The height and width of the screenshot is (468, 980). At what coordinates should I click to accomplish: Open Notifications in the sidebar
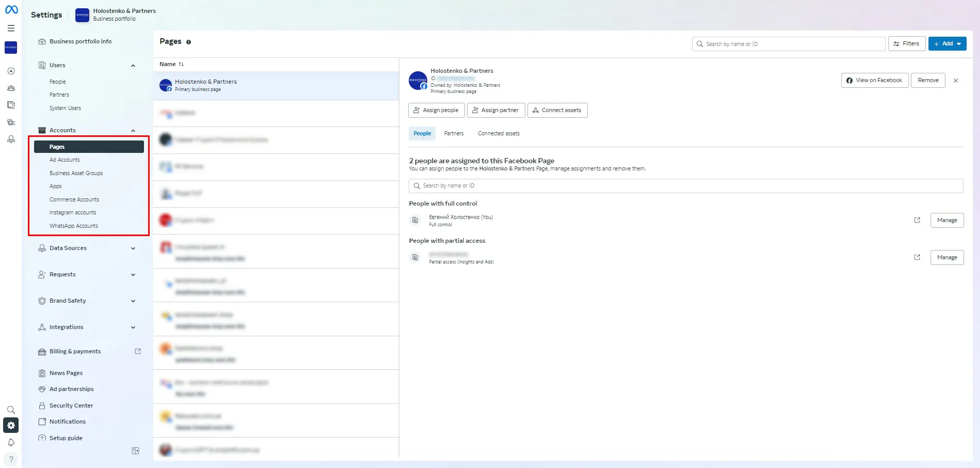pyautogui.click(x=68, y=422)
